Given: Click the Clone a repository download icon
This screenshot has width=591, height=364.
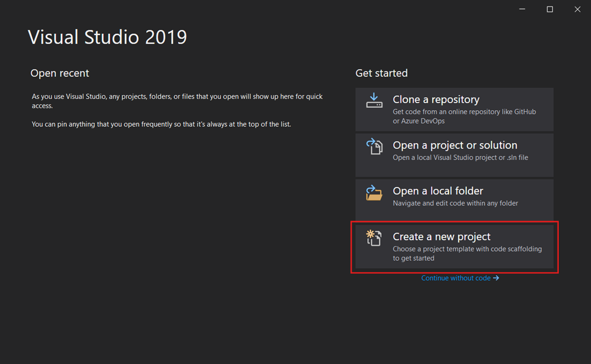Looking at the screenshot, I should pos(374,101).
